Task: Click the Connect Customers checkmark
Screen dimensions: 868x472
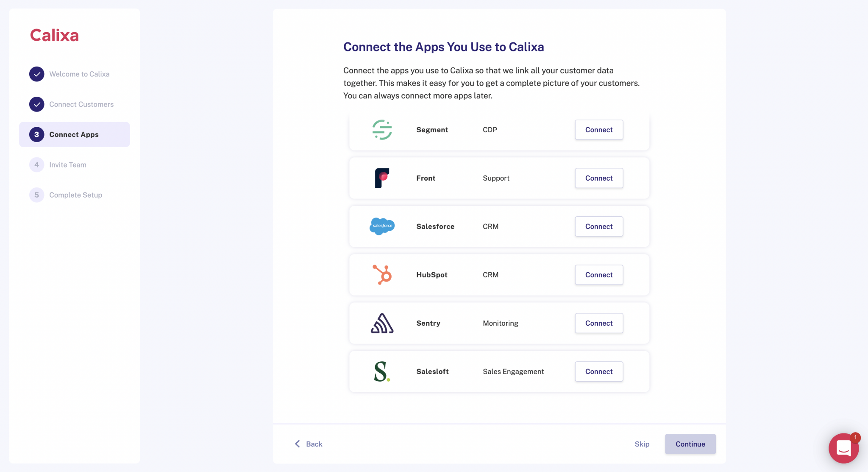Action: pos(36,104)
